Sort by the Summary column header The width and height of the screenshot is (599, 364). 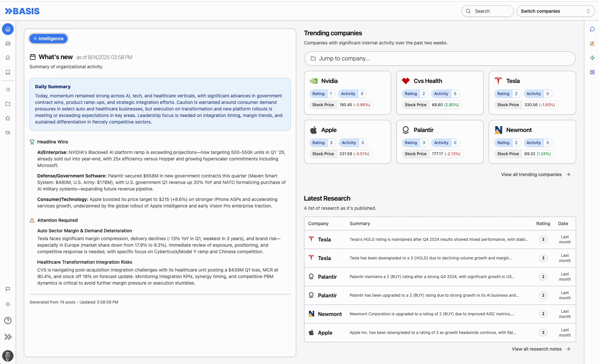360,223
